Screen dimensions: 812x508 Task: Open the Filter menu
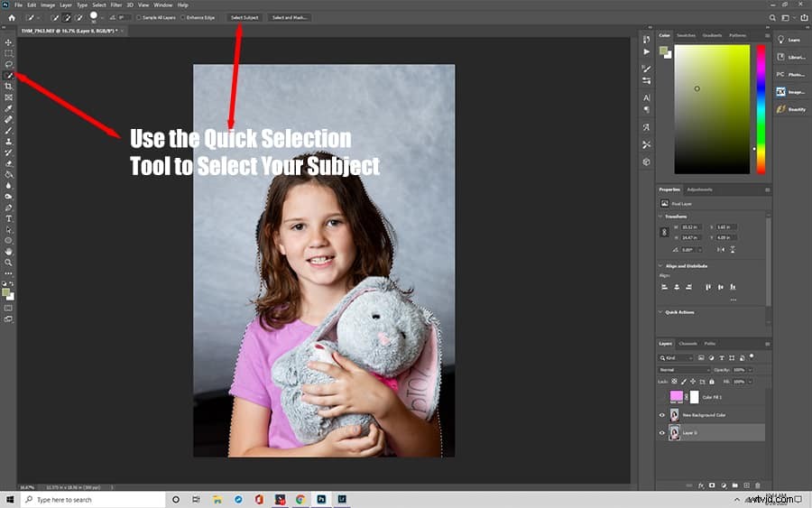[116, 5]
